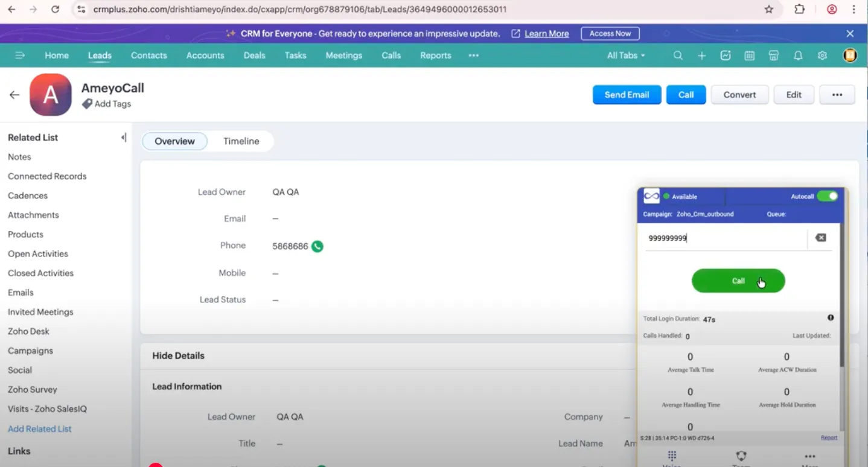Screen dimensions: 868x467
Task: Click the info icon beside Total Login Duration
Action: click(831, 317)
